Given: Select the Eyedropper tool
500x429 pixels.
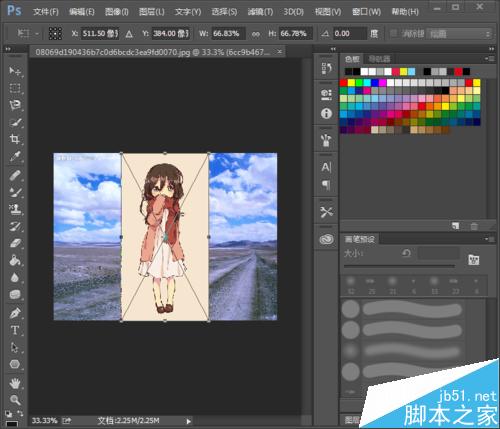Looking at the screenshot, I should [15, 156].
